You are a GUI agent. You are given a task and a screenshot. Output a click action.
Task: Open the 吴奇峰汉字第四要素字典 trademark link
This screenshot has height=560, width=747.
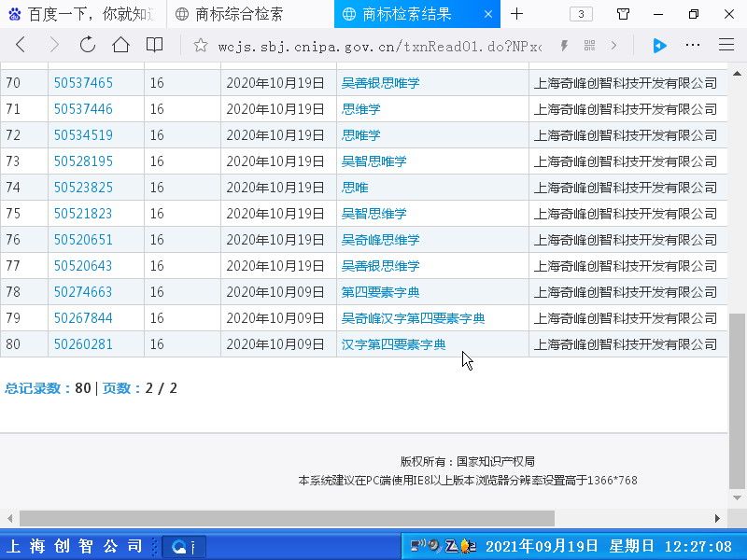coord(413,318)
